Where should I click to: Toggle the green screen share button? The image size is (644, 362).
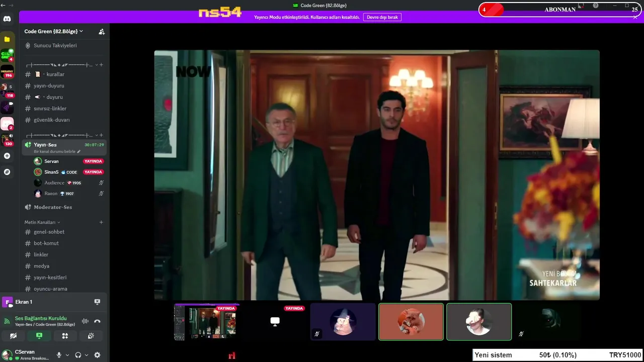point(39,336)
